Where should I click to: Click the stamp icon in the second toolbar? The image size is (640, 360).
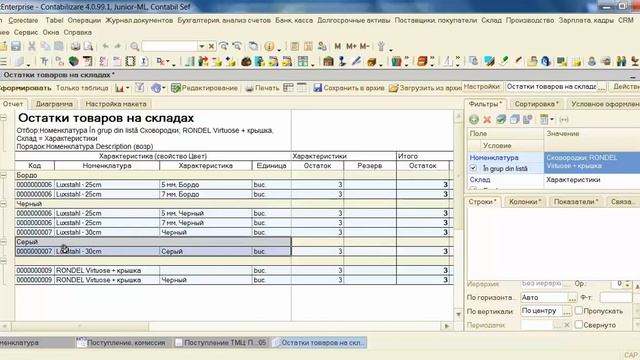pos(342,61)
